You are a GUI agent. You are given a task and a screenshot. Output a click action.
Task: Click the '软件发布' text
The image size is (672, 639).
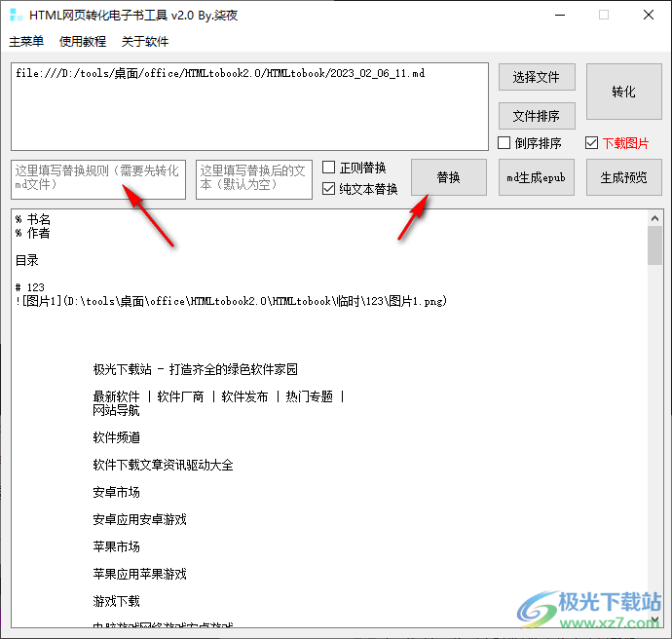pos(244,396)
